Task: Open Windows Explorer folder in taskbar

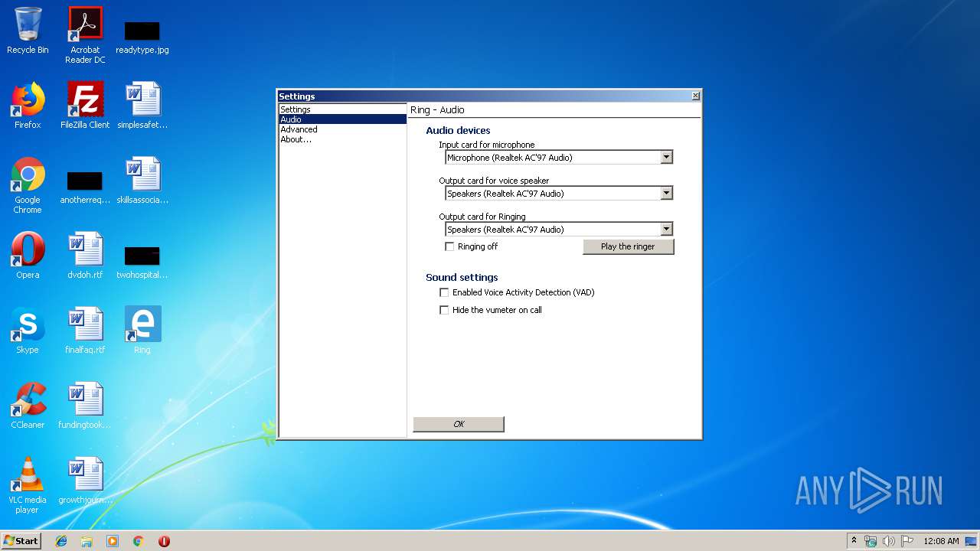Action: coord(87,541)
